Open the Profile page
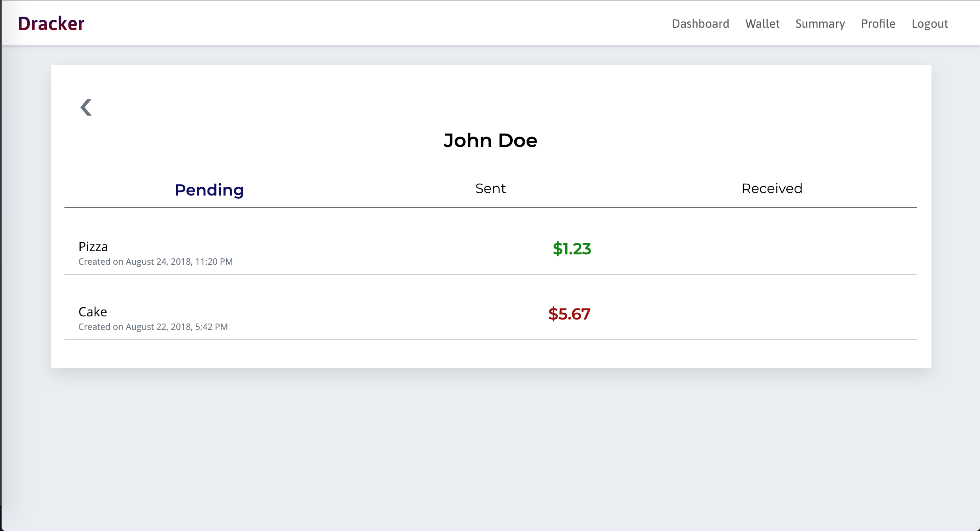 (x=878, y=23)
